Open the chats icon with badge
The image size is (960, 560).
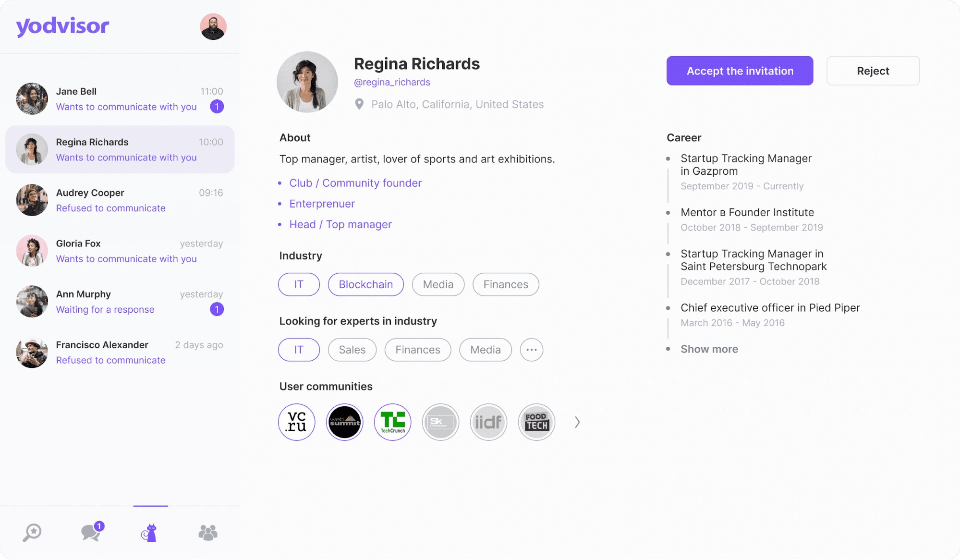click(x=92, y=532)
